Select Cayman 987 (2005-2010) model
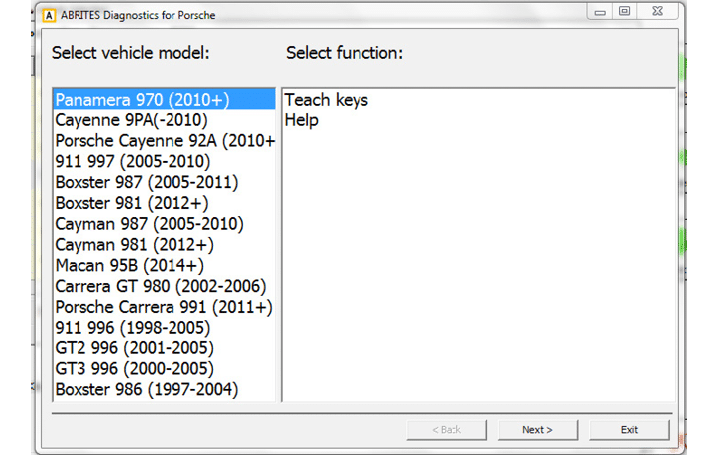This screenshot has width=719, height=455. [149, 224]
